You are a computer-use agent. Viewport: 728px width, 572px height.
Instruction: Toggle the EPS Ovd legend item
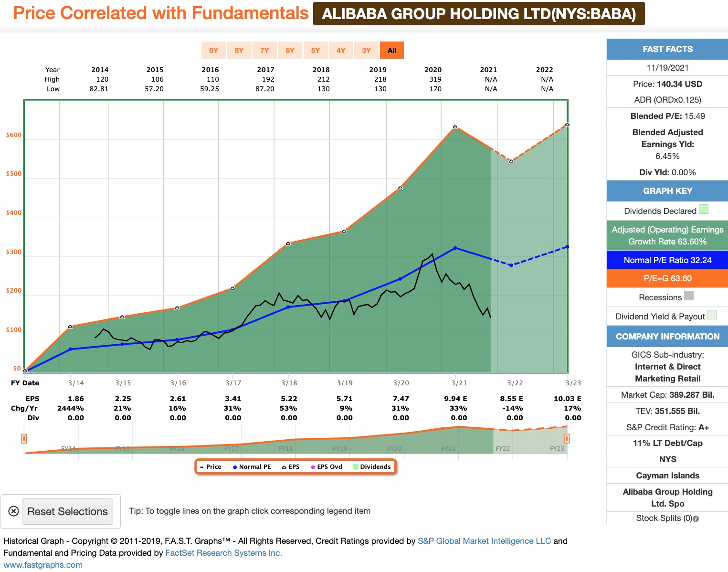pyautogui.click(x=327, y=466)
